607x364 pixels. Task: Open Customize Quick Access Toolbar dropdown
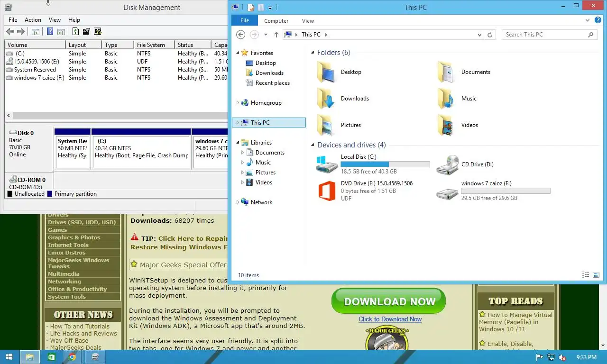coord(270,8)
